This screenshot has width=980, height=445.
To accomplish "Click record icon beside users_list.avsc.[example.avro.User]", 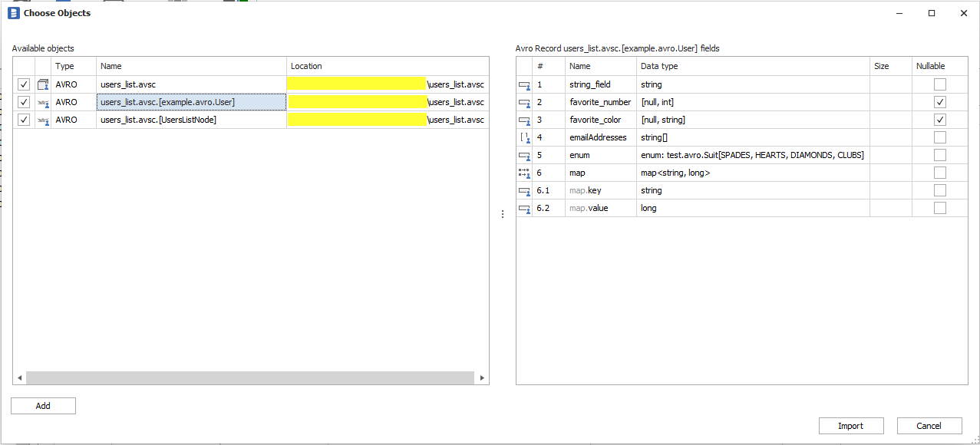I will point(43,102).
